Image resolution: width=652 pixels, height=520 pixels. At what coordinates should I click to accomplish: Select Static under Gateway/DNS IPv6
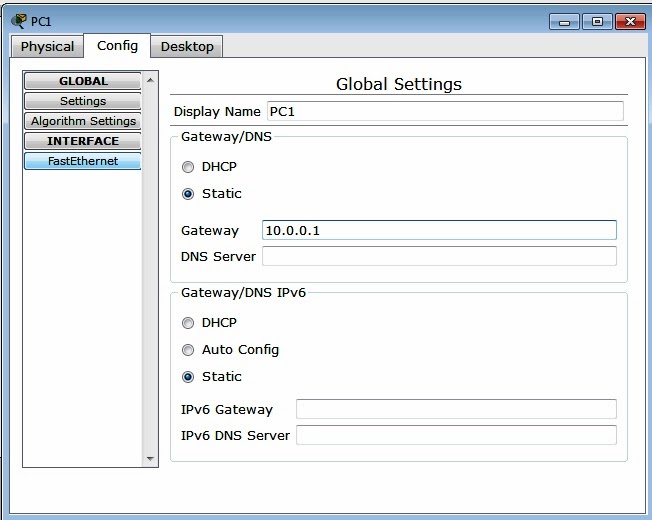(x=188, y=377)
